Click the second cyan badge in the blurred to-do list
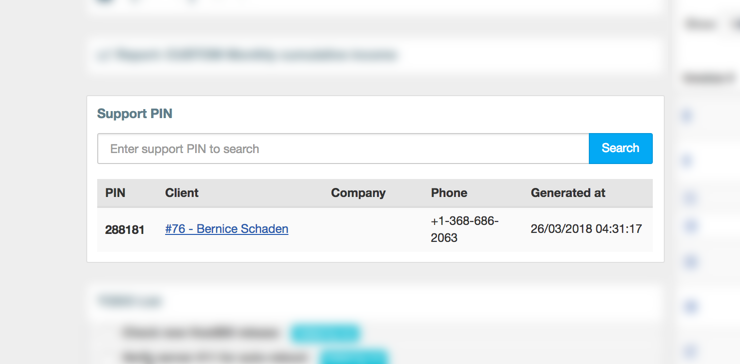The height and width of the screenshot is (364, 740). (353, 357)
